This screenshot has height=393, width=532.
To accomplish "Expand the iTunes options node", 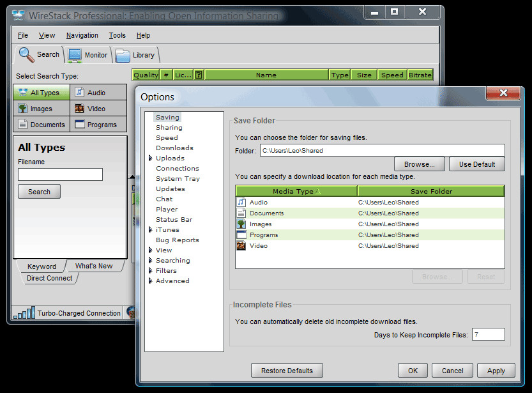I will [150, 230].
